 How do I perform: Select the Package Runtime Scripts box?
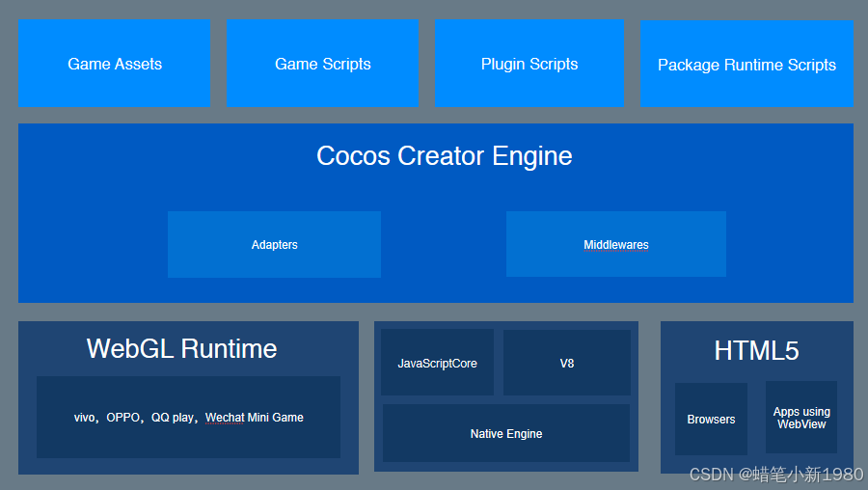click(746, 64)
